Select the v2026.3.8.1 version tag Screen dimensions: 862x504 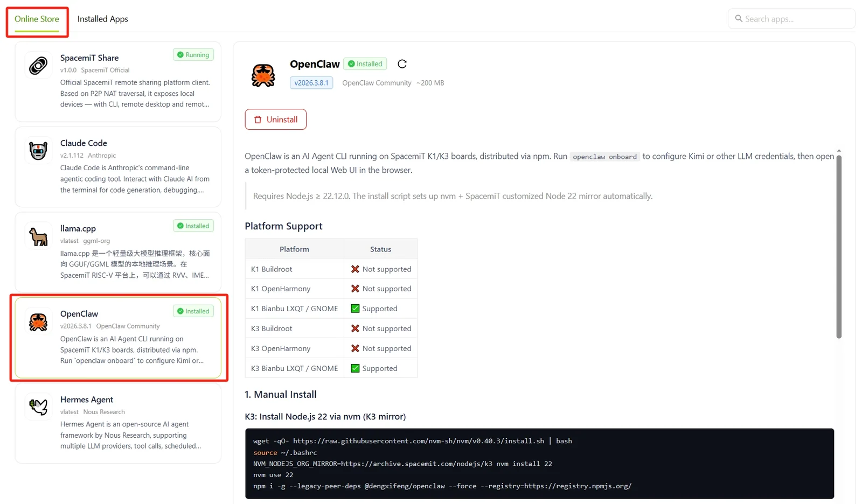(311, 83)
